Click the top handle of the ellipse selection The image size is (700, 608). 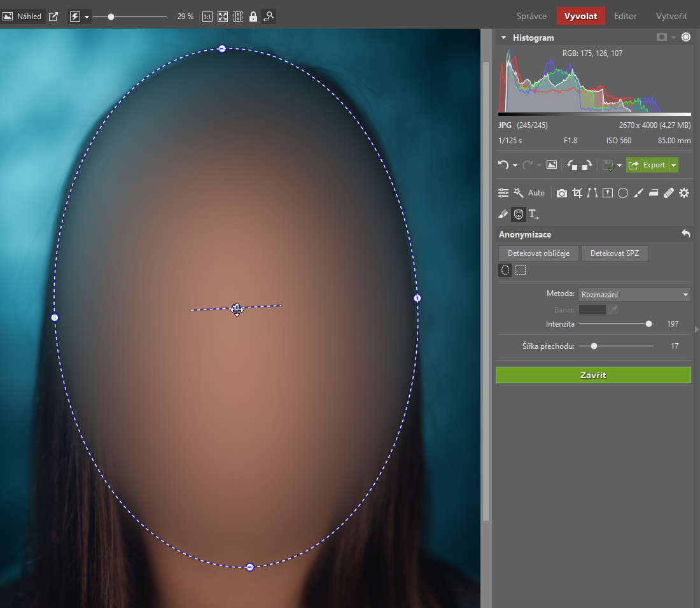click(x=222, y=48)
